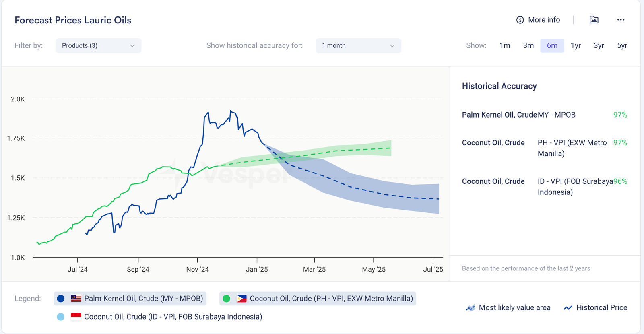Click the Historical Price line icon
This screenshot has height=334, width=644.
(568, 308)
